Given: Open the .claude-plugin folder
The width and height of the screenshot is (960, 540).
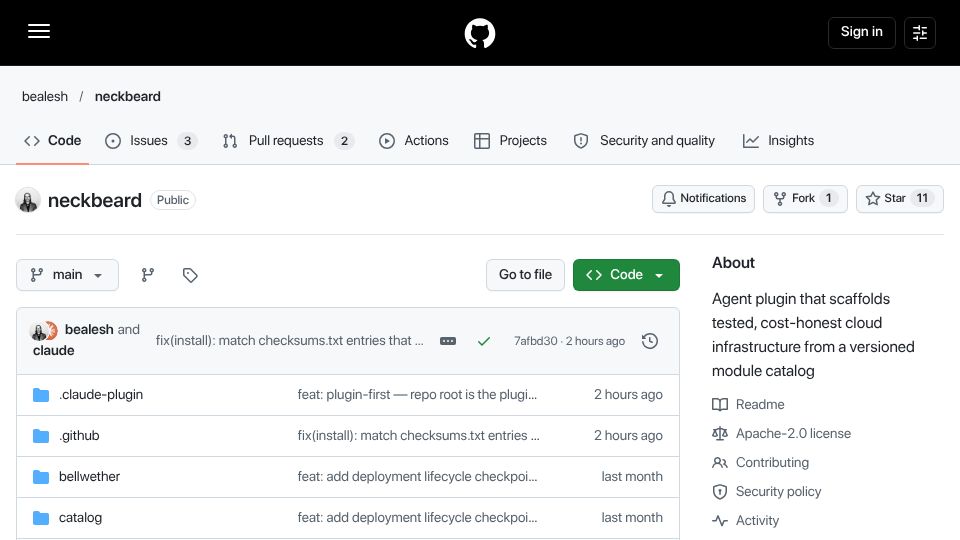Looking at the screenshot, I should pyautogui.click(x=101, y=395).
